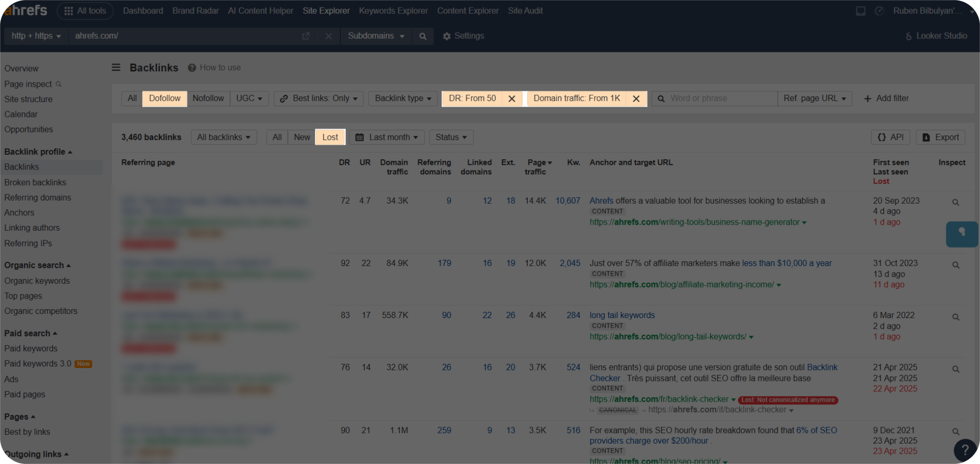Go to the Dashboard tab
Image resolution: width=980 pixels, height=464 pixels.
click(x=143, y=11)
